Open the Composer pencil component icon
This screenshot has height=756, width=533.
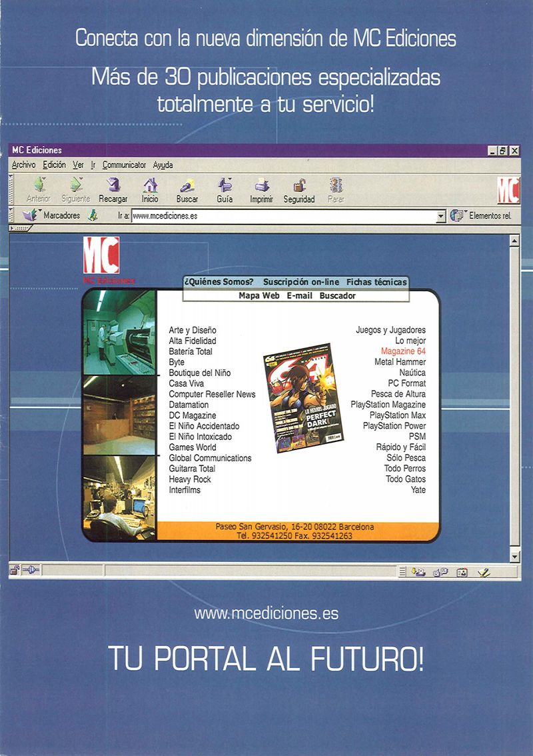coord(483,572)
